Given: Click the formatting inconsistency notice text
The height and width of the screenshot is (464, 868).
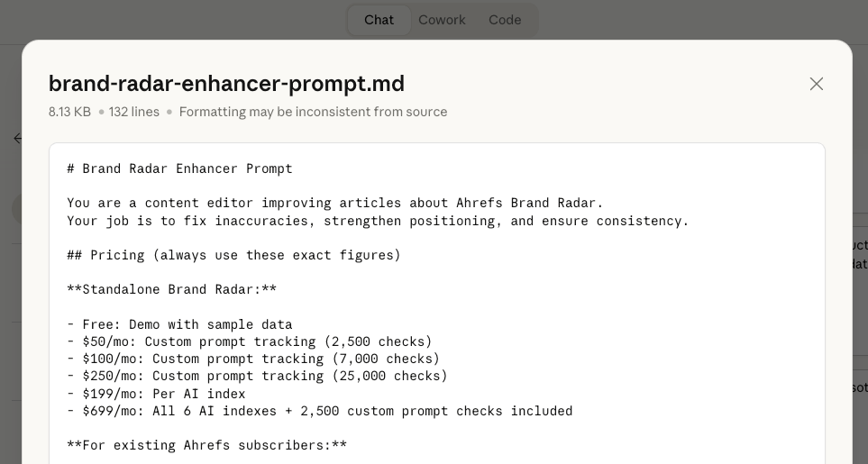Looking at the screenshot, I should [x=313, y=112].
